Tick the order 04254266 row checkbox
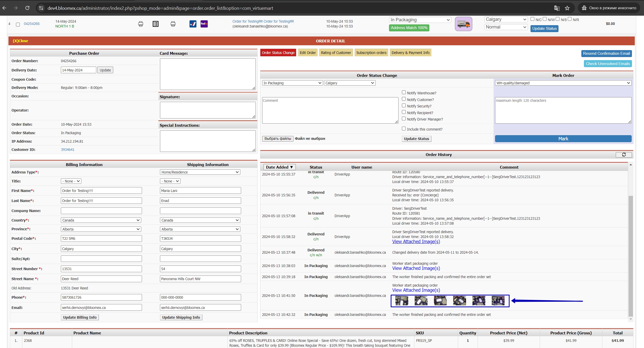 click(18, 24)
